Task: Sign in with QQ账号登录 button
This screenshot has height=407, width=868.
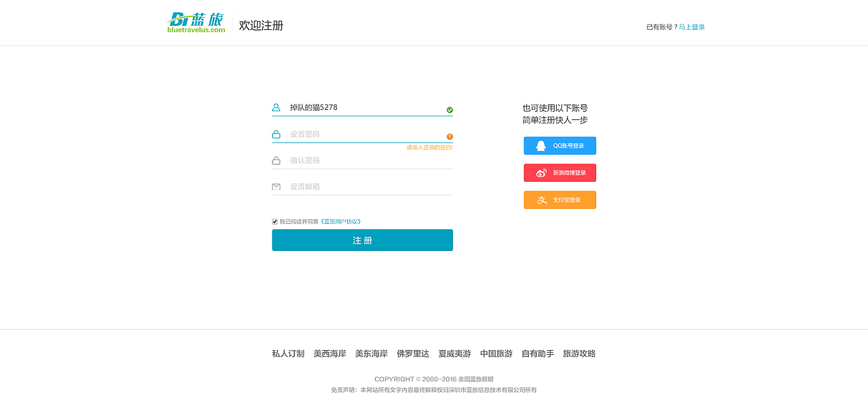Action: click(x=560, y=146)
